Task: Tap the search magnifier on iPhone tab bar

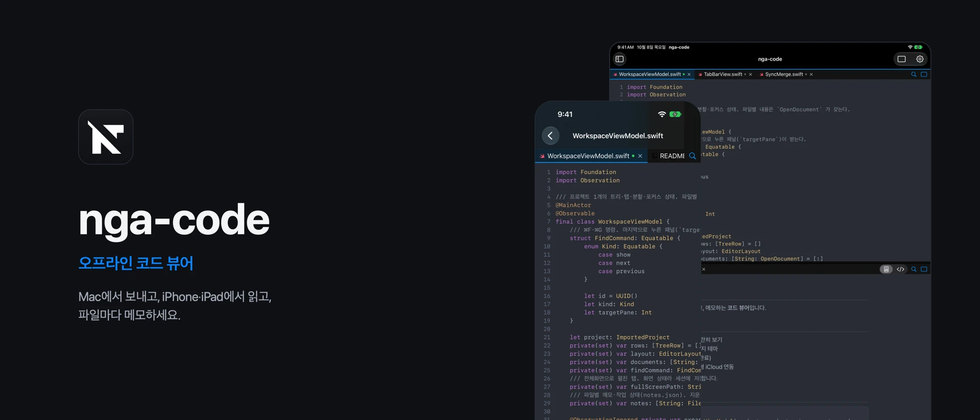Action: 693,156
